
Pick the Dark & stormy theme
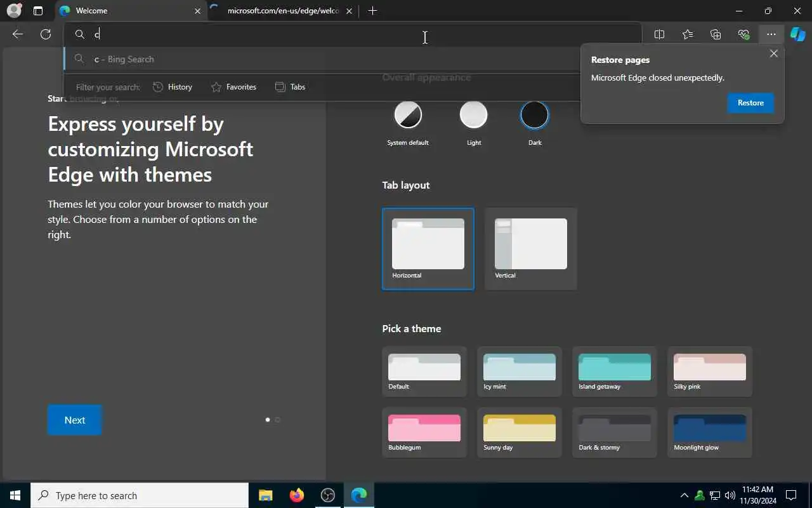(x=615, y=432)
